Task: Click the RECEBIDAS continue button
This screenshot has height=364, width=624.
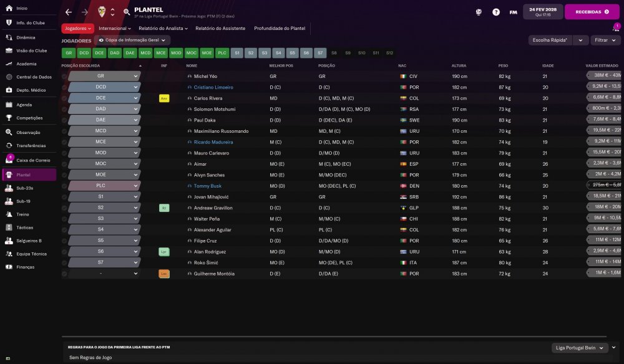Action: tap(592, 12)
